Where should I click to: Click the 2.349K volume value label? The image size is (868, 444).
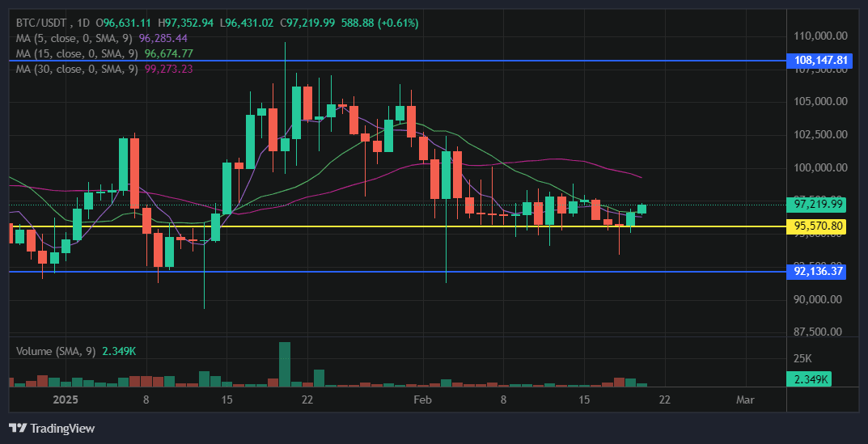point(808,379)
